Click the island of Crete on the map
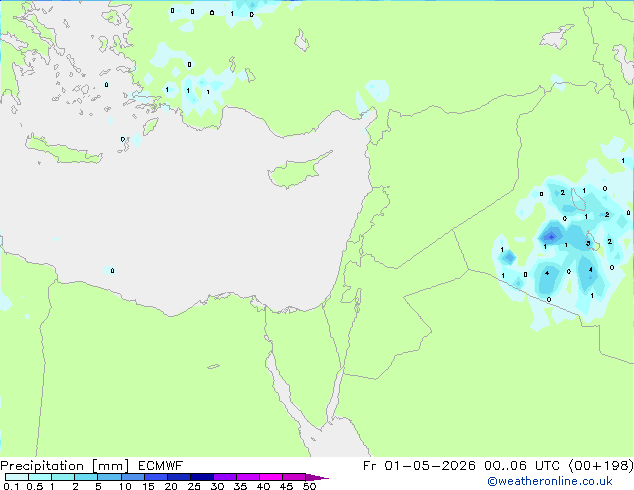This screenshot has height=490, width=634. (63, 151)
